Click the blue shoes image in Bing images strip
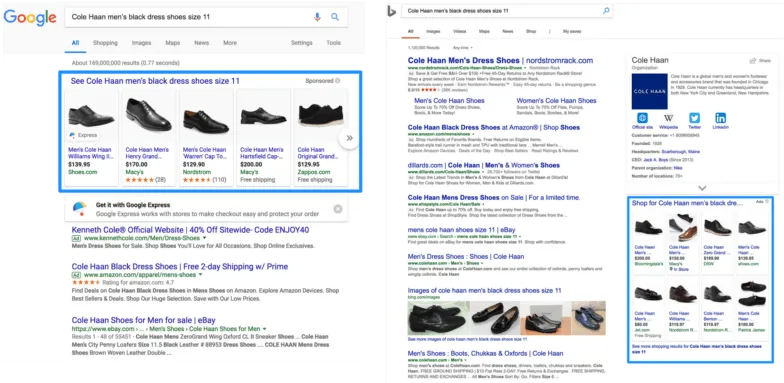 coord(589,318)
